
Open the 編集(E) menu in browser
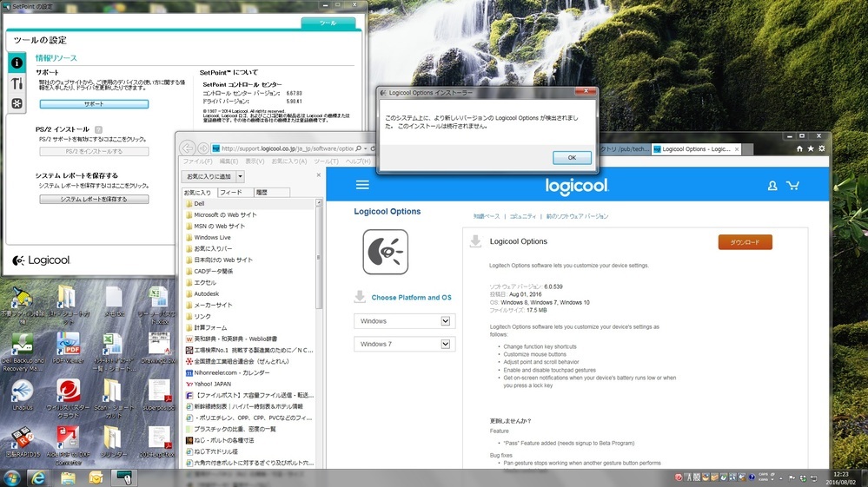pos(229,161)
